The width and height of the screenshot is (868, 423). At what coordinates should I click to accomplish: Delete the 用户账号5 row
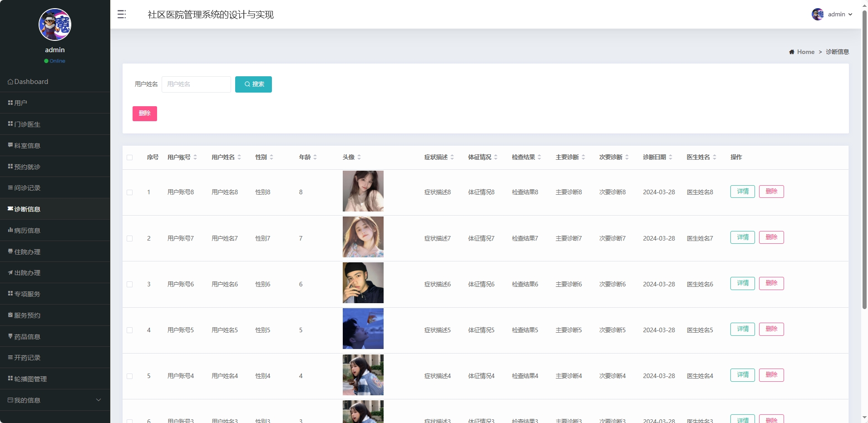click(771, 329)
